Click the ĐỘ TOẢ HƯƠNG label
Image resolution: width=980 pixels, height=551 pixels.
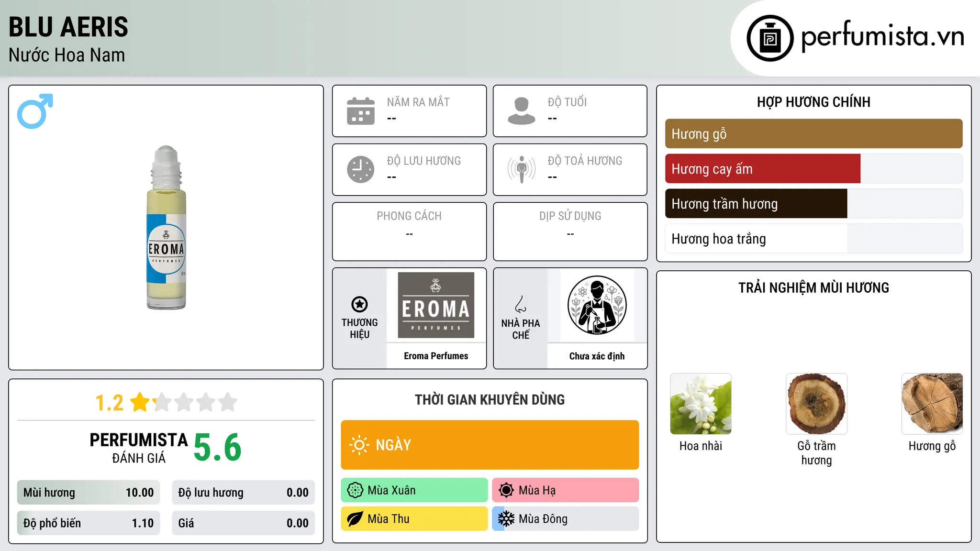coord(585,161)
